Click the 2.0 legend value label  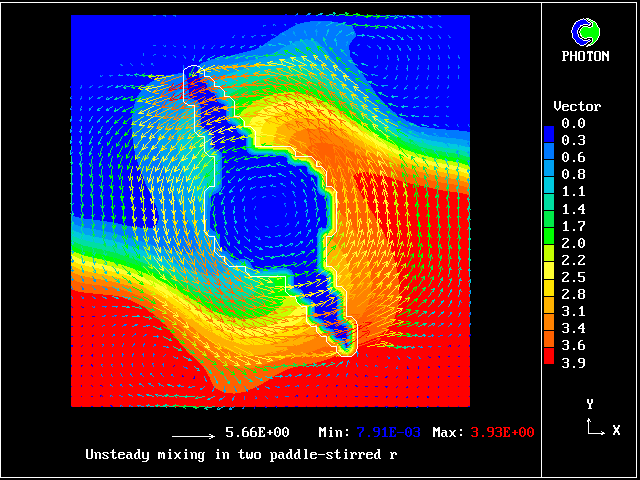[x=573, y=242]
